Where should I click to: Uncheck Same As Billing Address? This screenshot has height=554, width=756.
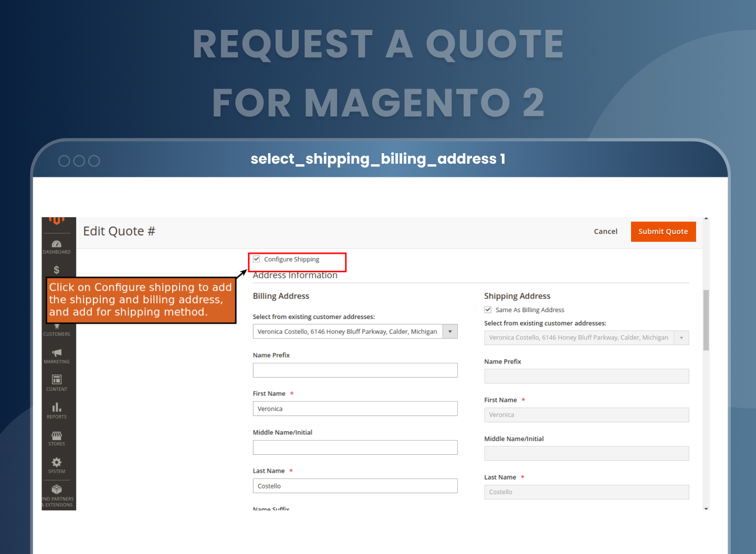[488, 310]
